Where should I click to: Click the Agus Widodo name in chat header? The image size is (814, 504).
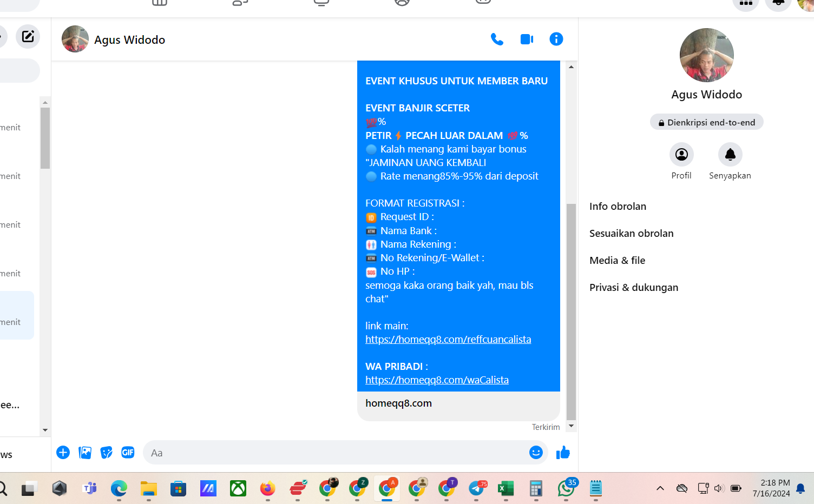click(130, 40)
